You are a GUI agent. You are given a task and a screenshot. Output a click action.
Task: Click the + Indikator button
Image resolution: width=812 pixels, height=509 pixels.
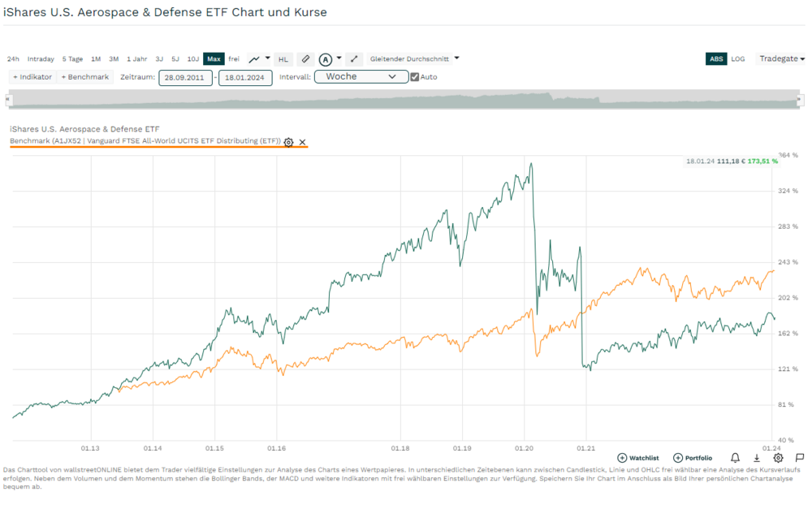pos(32,77)
